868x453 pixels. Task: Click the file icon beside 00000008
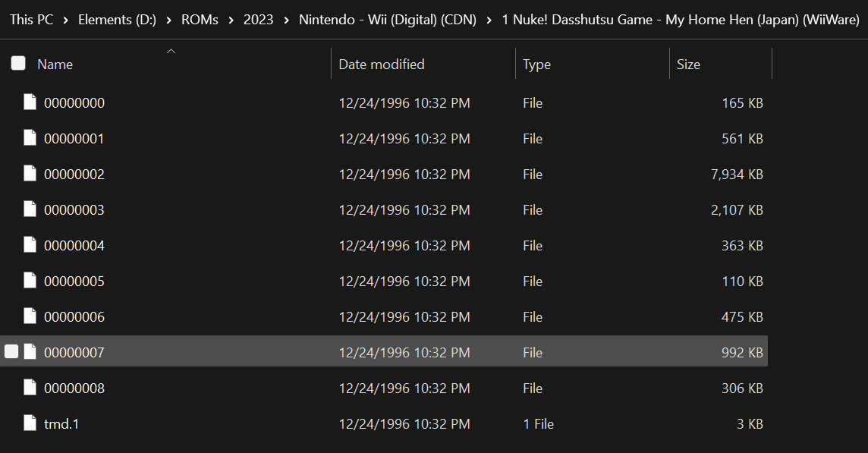[30, 388]
